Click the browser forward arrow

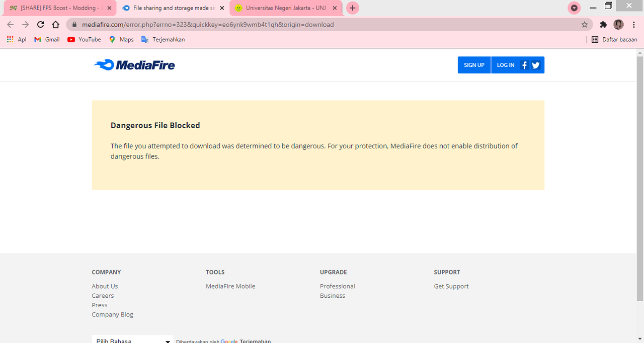click(26, 24)
